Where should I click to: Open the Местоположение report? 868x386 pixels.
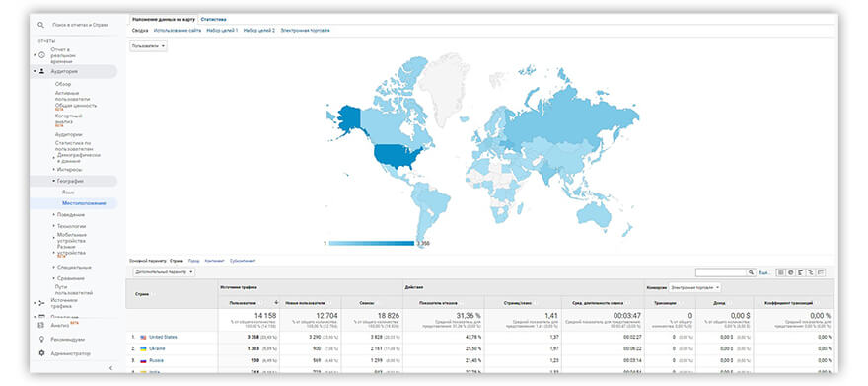point(84,203)
